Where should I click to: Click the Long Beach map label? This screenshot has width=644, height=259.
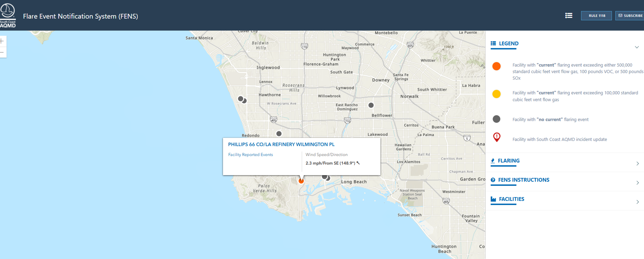[354, 182]
